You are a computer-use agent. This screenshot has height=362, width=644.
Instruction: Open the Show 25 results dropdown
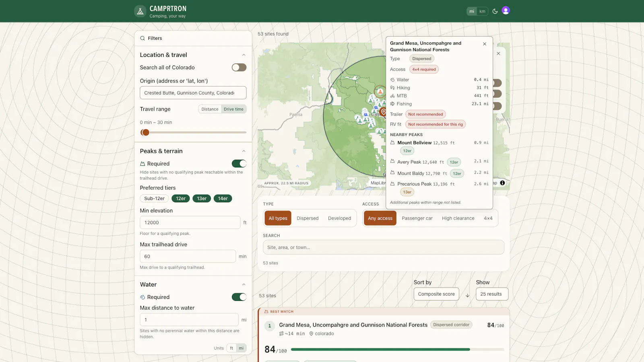click(492, 294)
